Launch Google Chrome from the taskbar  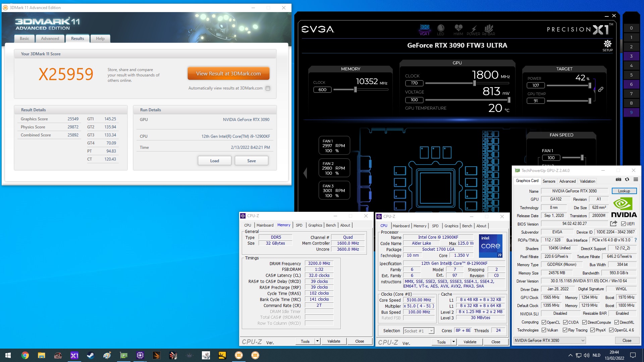click(25, 355)
